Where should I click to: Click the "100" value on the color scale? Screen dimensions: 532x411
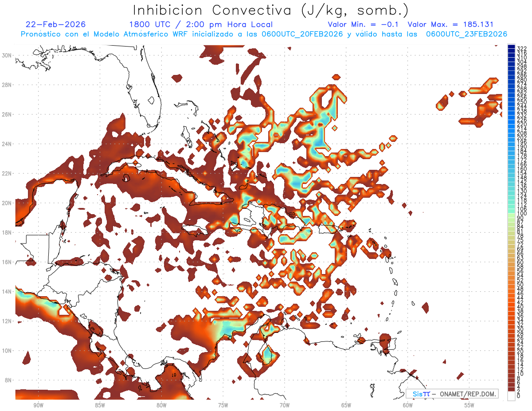click(x=522, y=214)
